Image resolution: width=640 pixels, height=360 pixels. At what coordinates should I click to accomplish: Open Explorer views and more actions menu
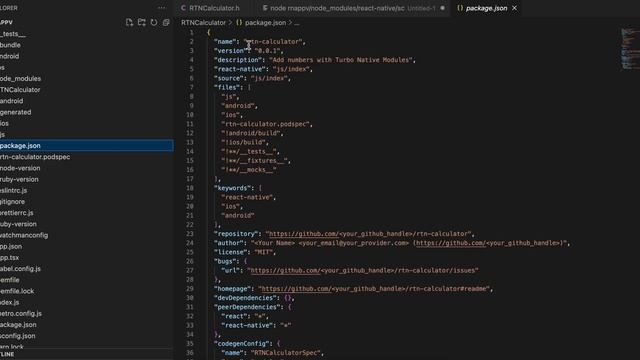[162, 8]
